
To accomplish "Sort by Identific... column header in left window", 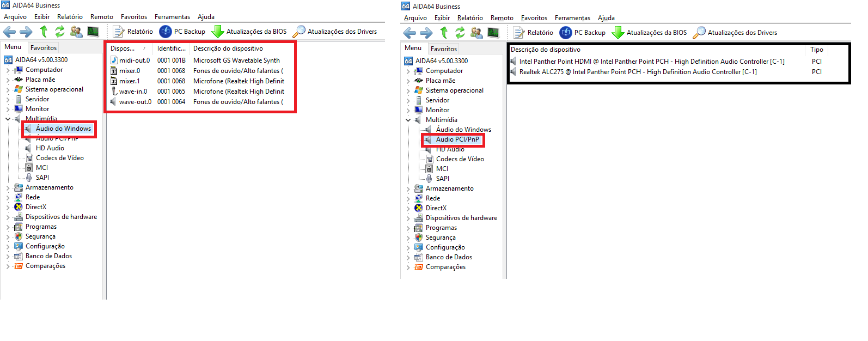I will click(x=172, y=48).
